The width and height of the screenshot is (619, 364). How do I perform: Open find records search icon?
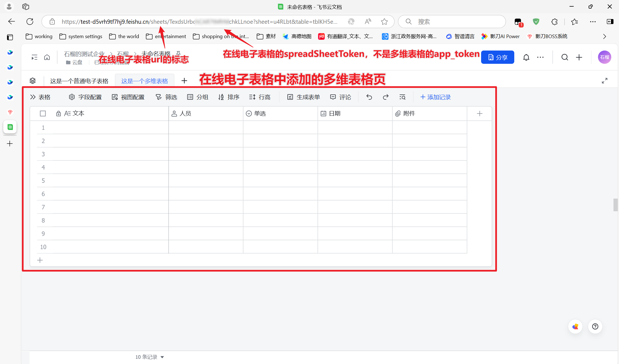point(402,97)
